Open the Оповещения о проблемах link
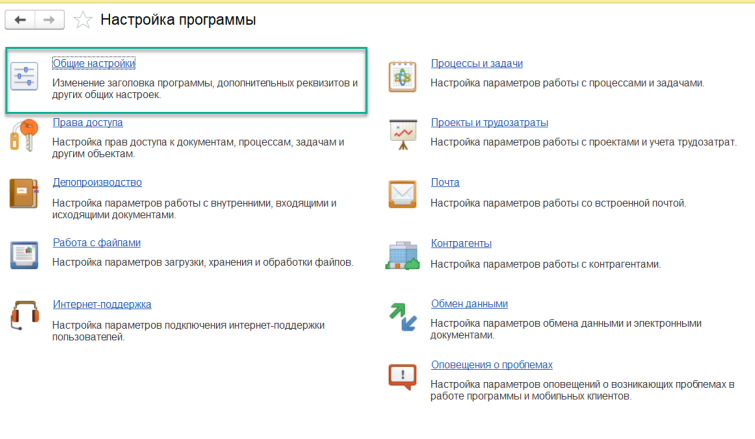 point(491,364)
